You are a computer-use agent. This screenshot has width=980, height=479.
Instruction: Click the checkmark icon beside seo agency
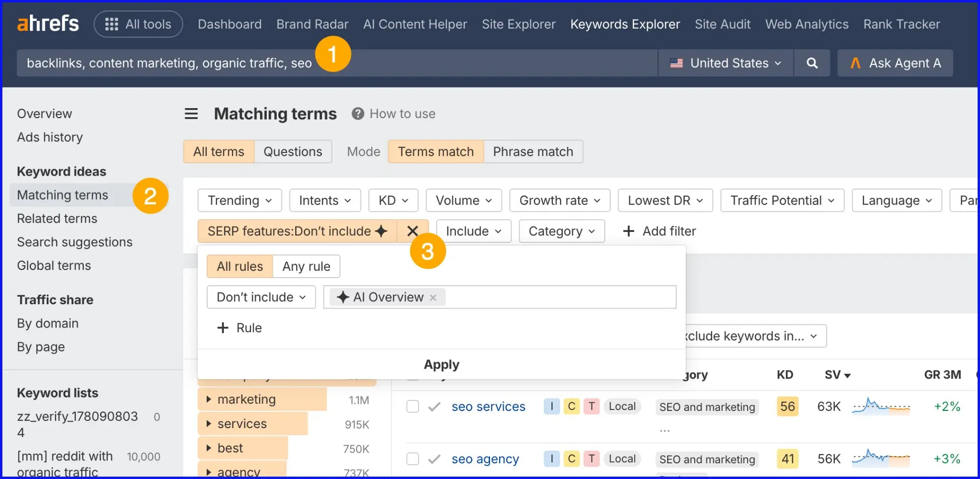click(x=434, y=459)
